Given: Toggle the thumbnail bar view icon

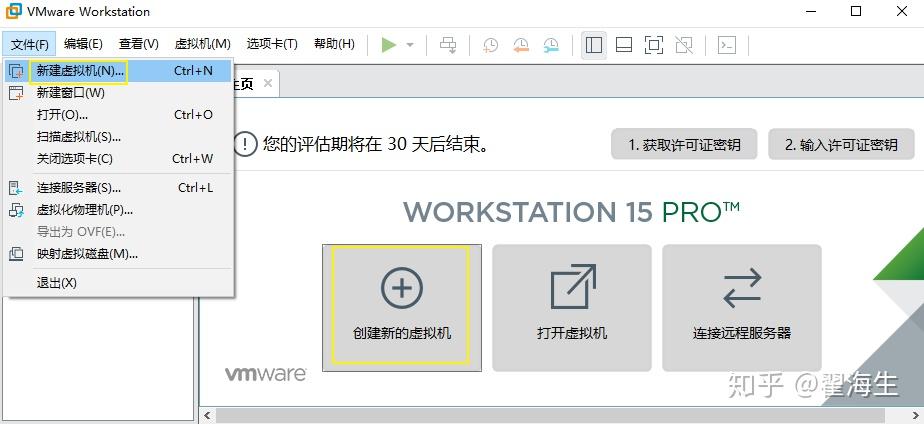Looking at the screenshot, I should pos(624,45).
